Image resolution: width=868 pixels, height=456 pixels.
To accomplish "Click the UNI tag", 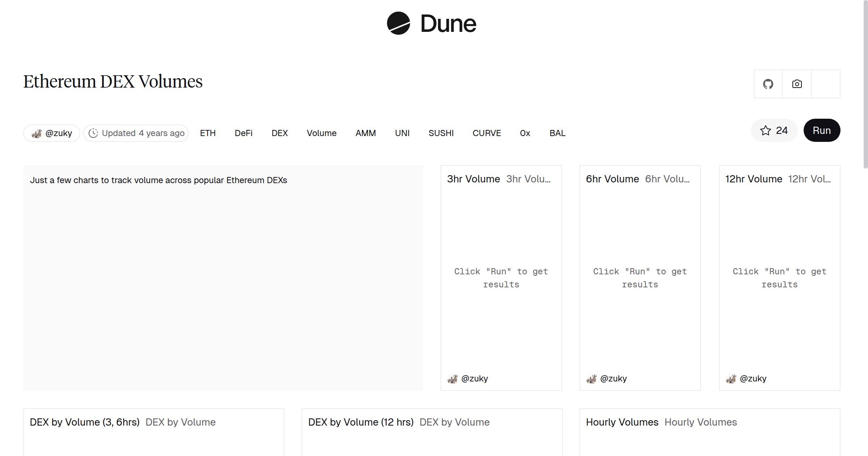I will click(402, 133).
